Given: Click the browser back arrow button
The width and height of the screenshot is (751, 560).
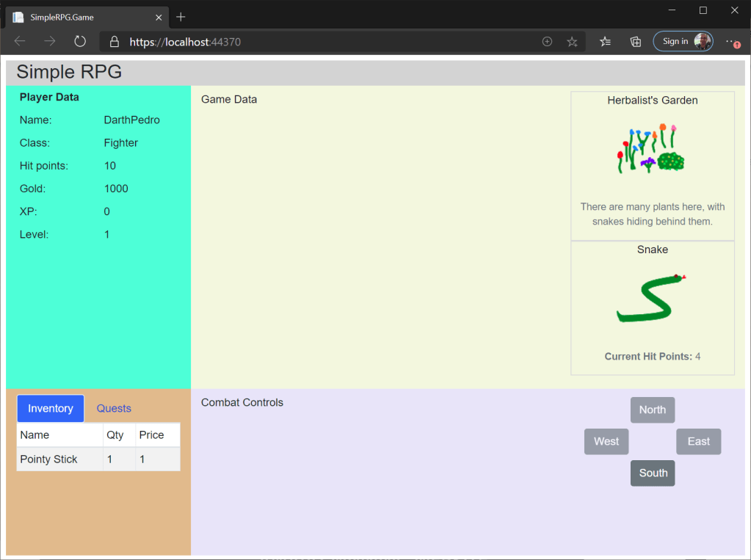Looking at the screenshot, I should 21,42.
